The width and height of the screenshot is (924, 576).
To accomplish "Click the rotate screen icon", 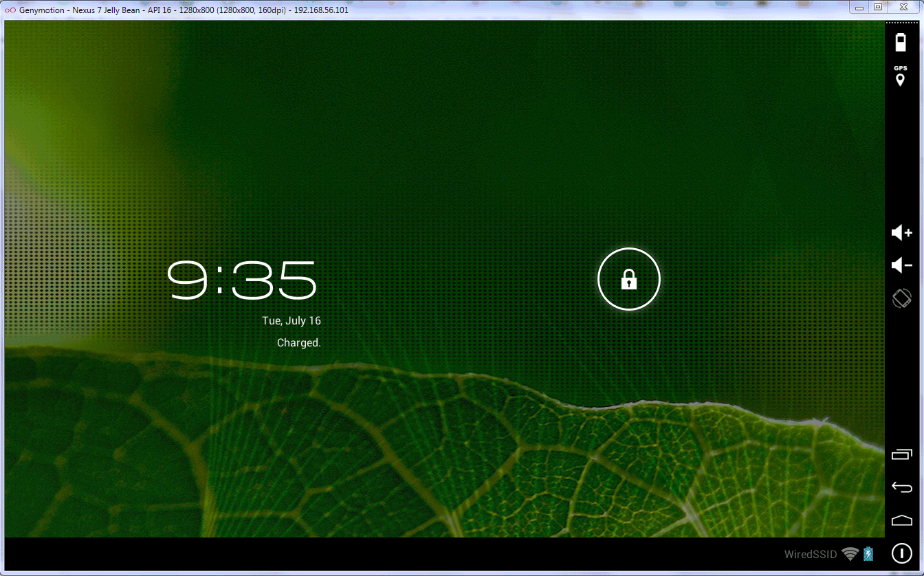I will pos(901,298).
